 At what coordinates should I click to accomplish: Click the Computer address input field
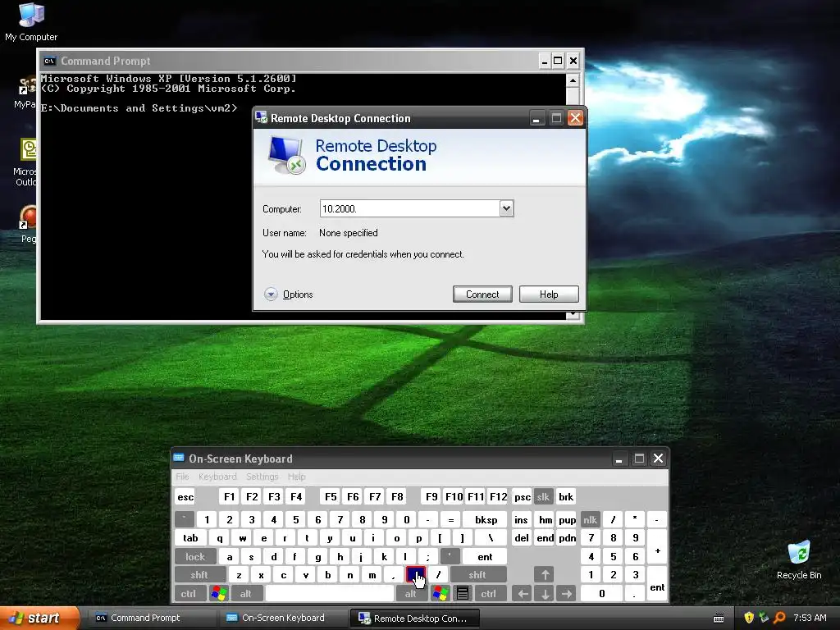[410, 208]
